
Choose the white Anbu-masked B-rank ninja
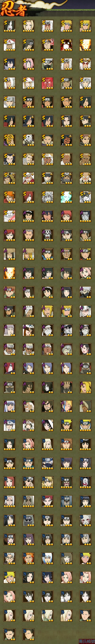pyautogui.click(x=85, y=520)
